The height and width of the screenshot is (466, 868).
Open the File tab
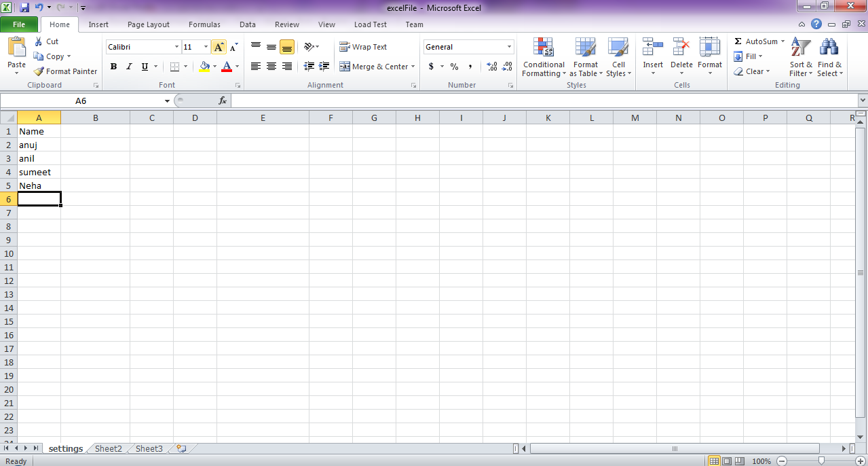coord(19,24)
